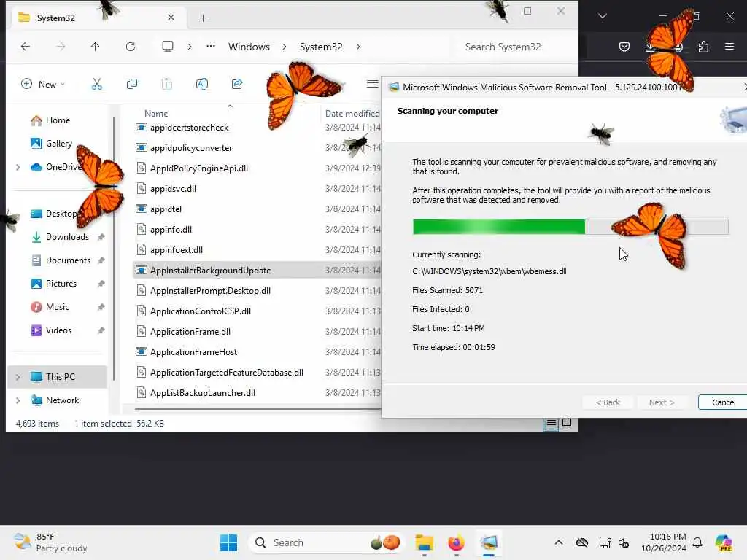The width and height of the screenshot is (747, 560).
Task: Select the ApplicationFrameHost file
Action: point(193,352)
